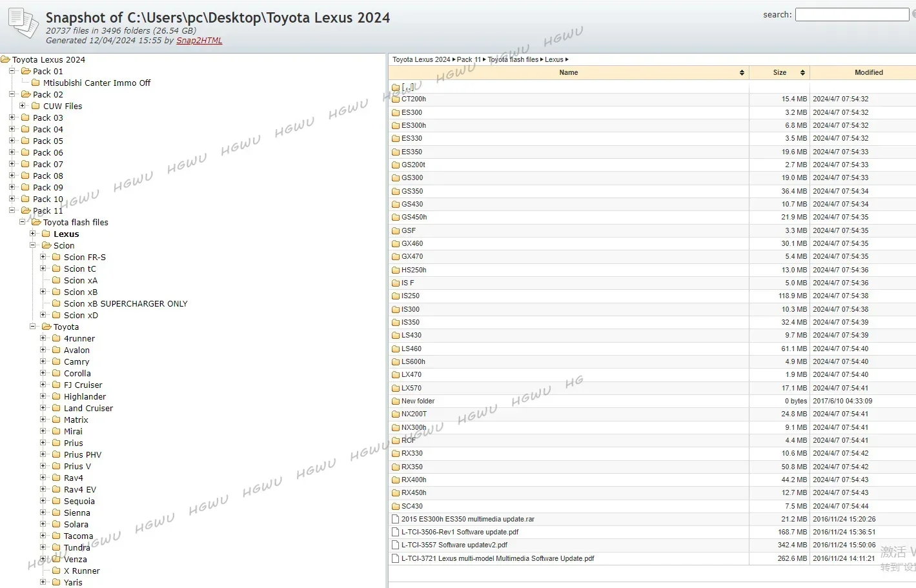
Task: Select Highlander in the folder tree
Action: (85, 396)
